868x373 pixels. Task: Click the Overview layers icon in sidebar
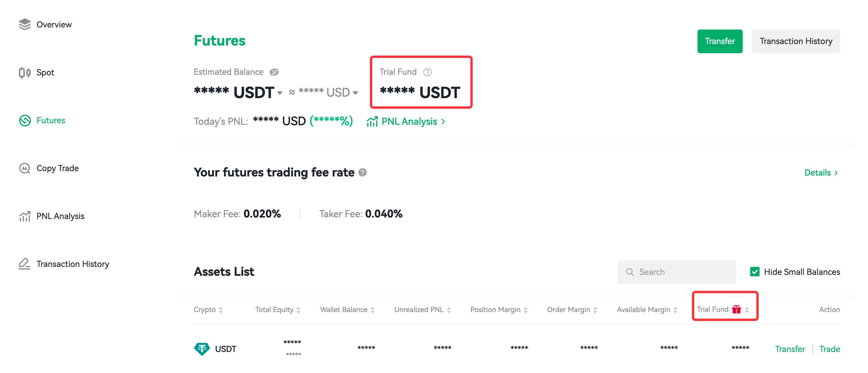[25, 24]
